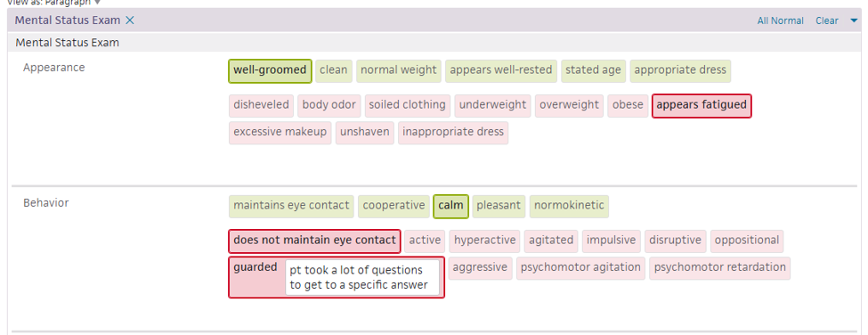Screen dimensions: 868x335
Task: Select the appropriate dress option
Action: coord(680,71)
